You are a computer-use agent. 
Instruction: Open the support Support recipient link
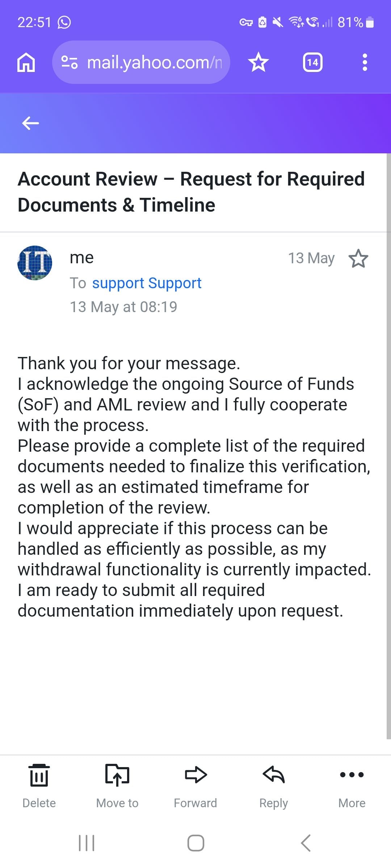tap(147, 283)
